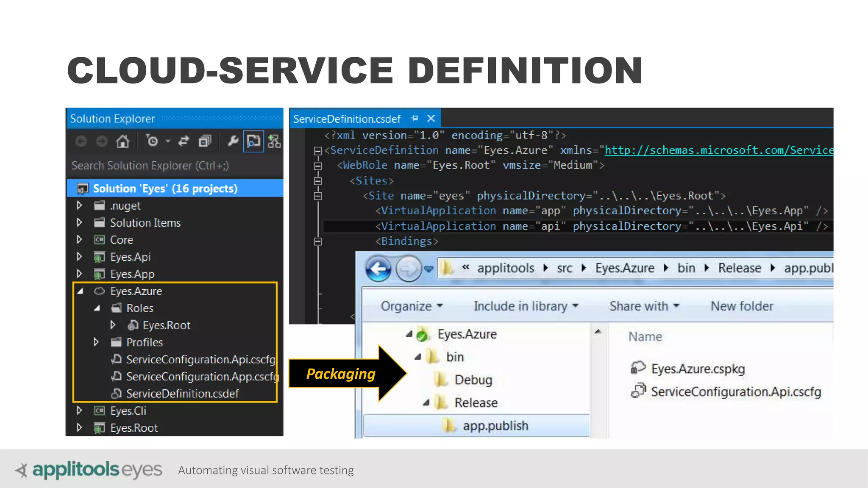Click the Roles folder icon
The height and width of the screenshot is (488, 868).
tap(116, 308)
